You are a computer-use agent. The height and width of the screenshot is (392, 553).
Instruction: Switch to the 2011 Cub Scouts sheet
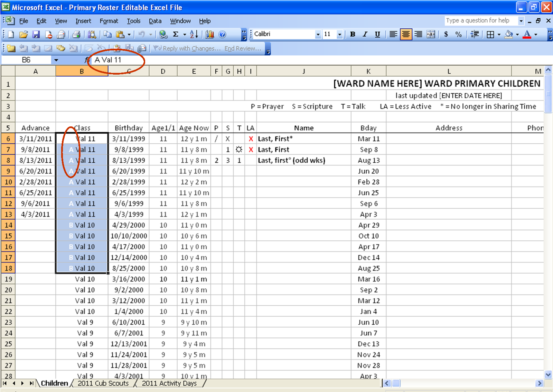pyautogui.click(x=103, y=383)
